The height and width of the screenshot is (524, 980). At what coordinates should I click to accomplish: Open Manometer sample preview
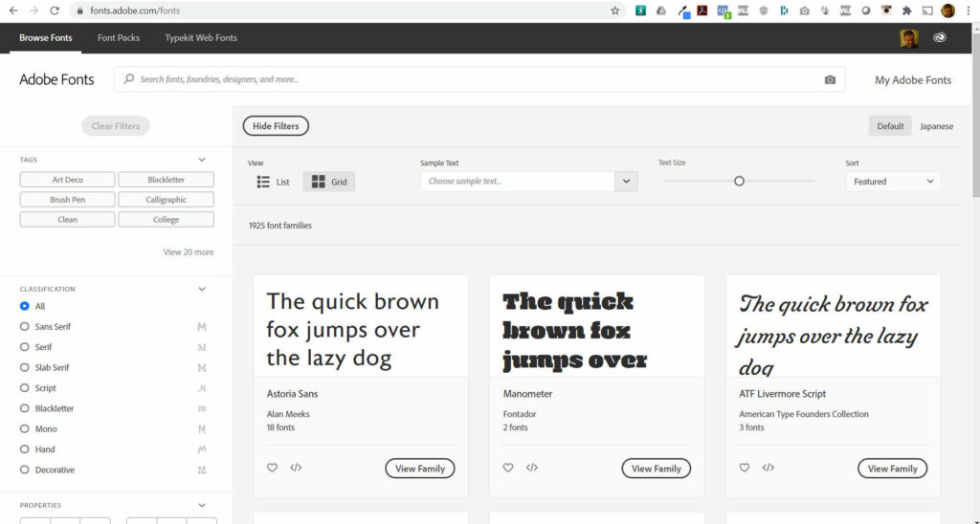[x=597, y=326]
